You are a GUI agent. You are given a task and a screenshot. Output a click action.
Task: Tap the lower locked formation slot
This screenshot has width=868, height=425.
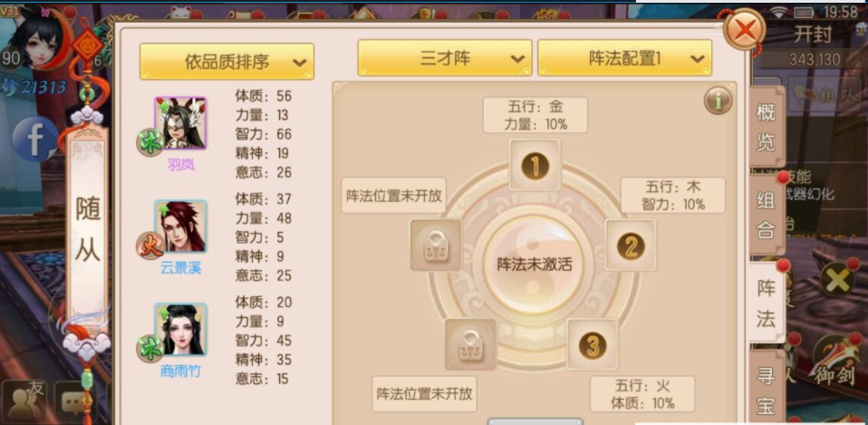tap(470, 344)
